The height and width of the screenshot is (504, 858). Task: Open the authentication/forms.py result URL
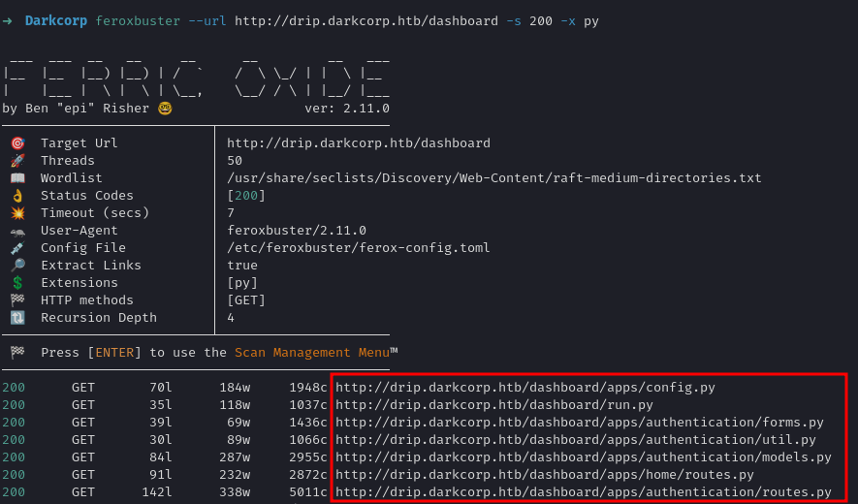click(x=579, y=423)
